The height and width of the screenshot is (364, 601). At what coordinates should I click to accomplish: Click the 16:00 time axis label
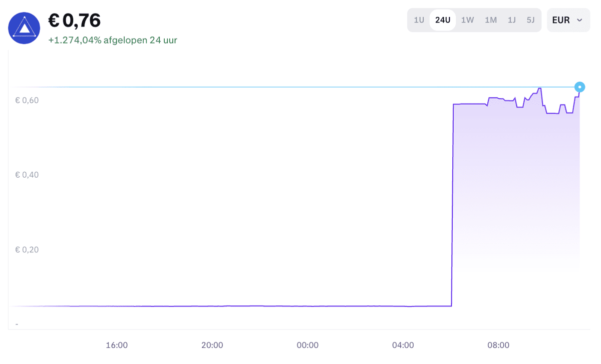tap(117, 345)
